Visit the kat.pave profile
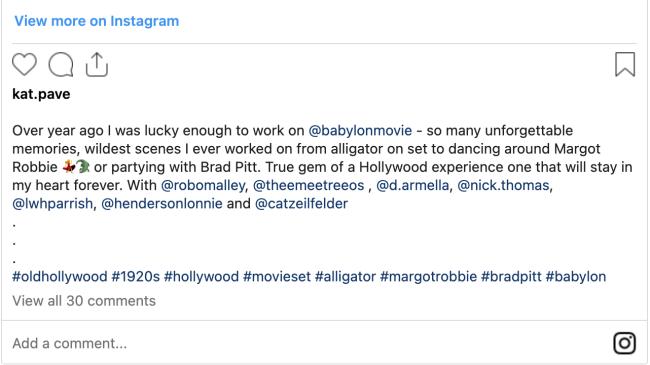 coord(41,94)
